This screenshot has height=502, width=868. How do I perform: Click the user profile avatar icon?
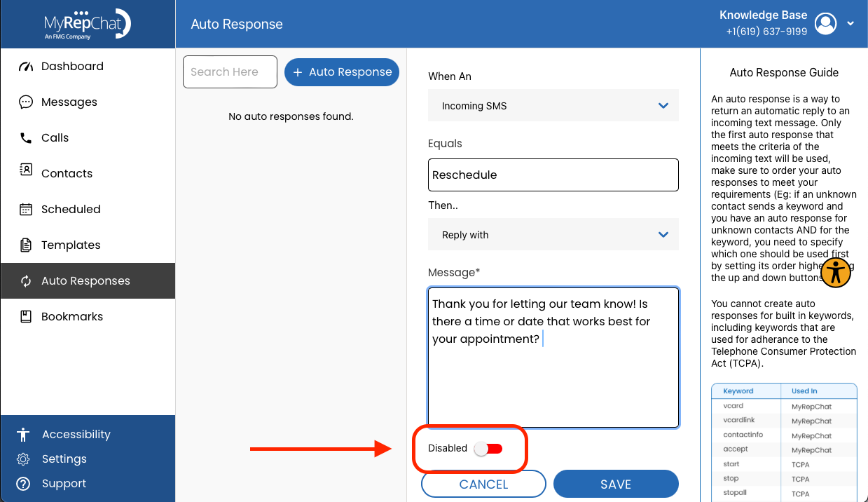(827, 24)
